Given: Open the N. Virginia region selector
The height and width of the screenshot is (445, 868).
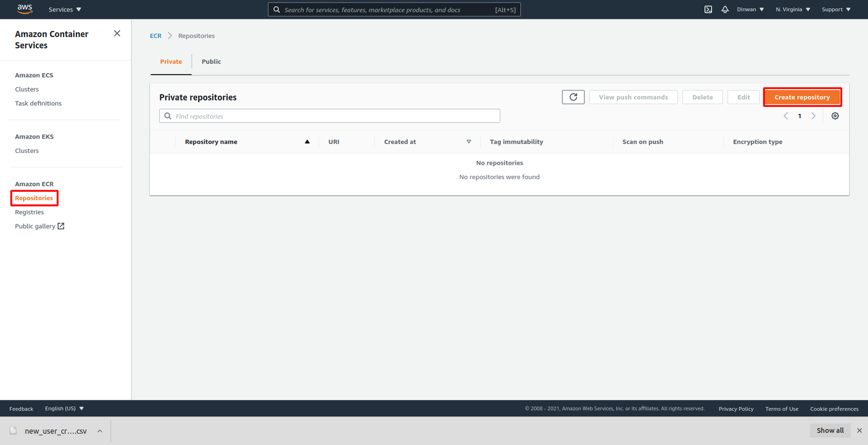Looking at the screenshot, I should tap(793, 9).
